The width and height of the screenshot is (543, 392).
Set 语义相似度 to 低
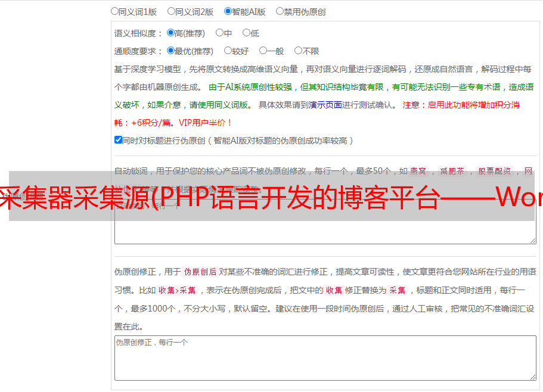point(246,33)
